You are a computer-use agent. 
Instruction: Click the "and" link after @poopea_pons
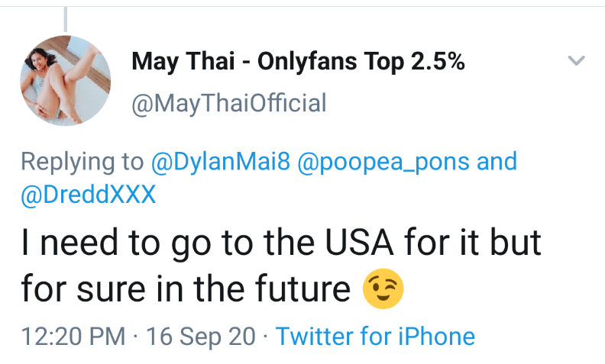(x=497, y=162)
